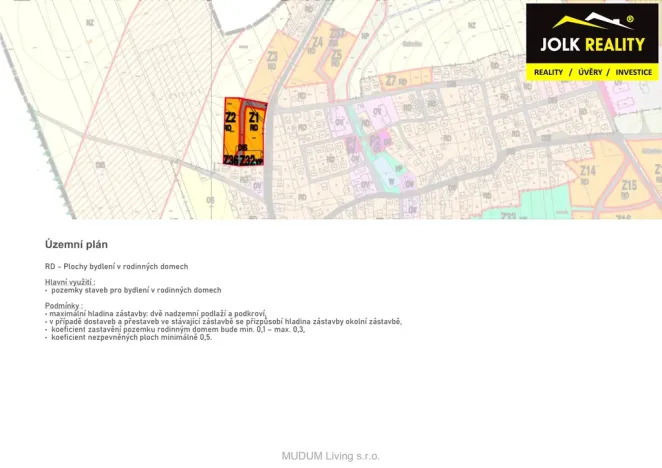662x468 pixels.
Task: Click the Z4 zone label on the map
Action: (317, 42)
